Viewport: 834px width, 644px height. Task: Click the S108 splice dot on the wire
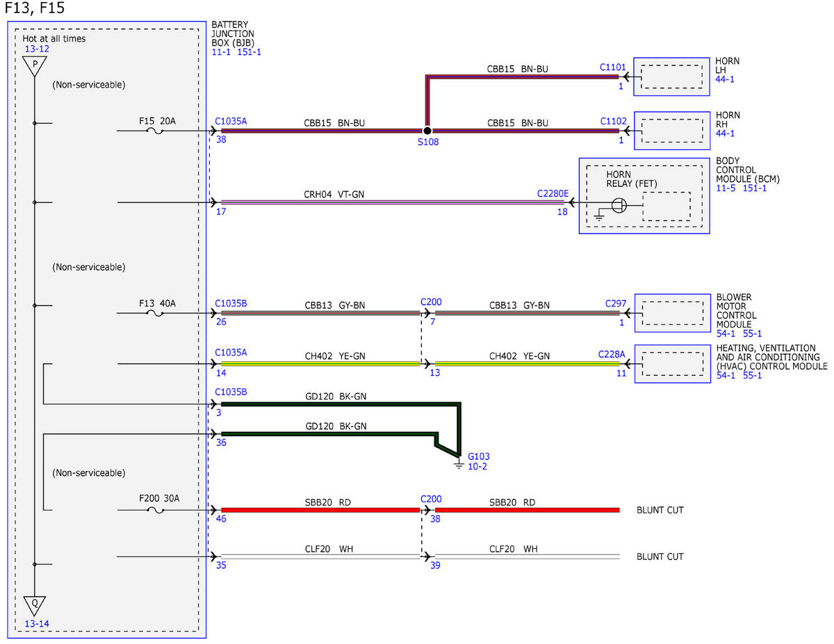click(427, 131)
